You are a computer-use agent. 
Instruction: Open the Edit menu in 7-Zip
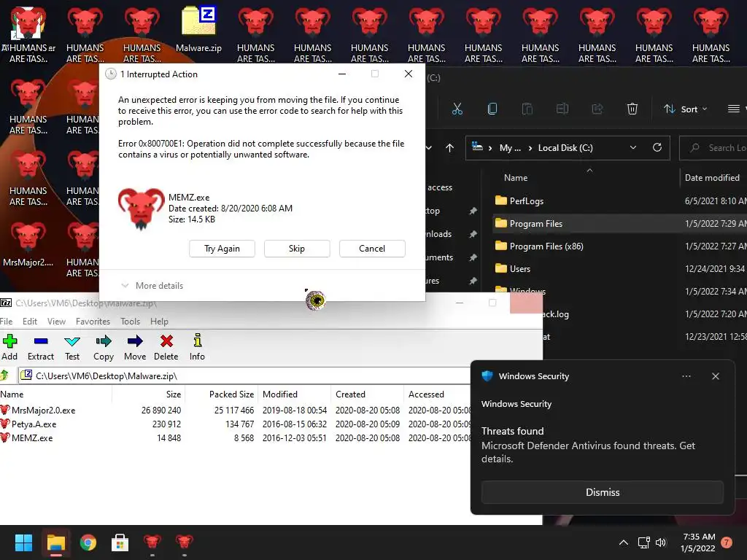[29, 322]
